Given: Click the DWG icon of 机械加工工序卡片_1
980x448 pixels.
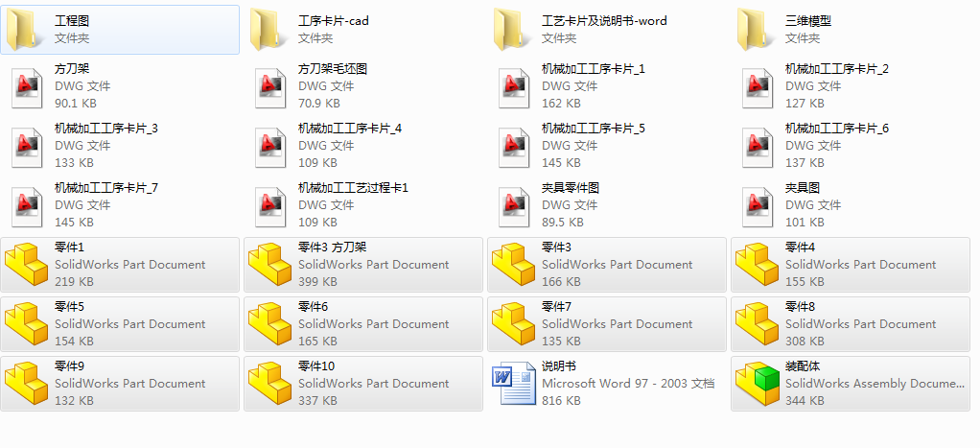Looking at the screenshot, I should pyautogui.click(x=515, y=88).
